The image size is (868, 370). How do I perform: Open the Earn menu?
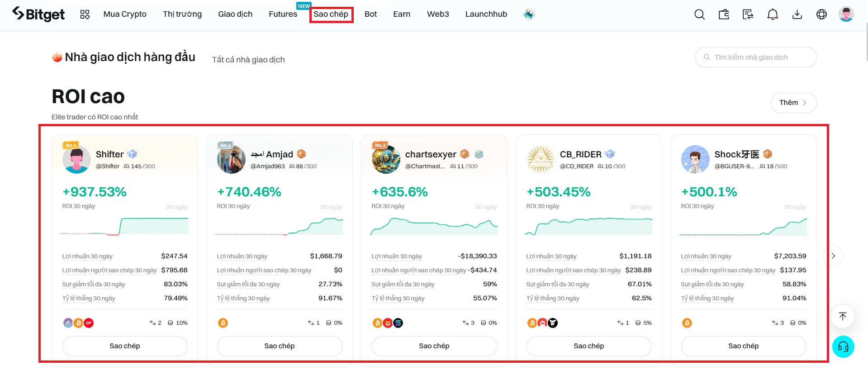402,14
